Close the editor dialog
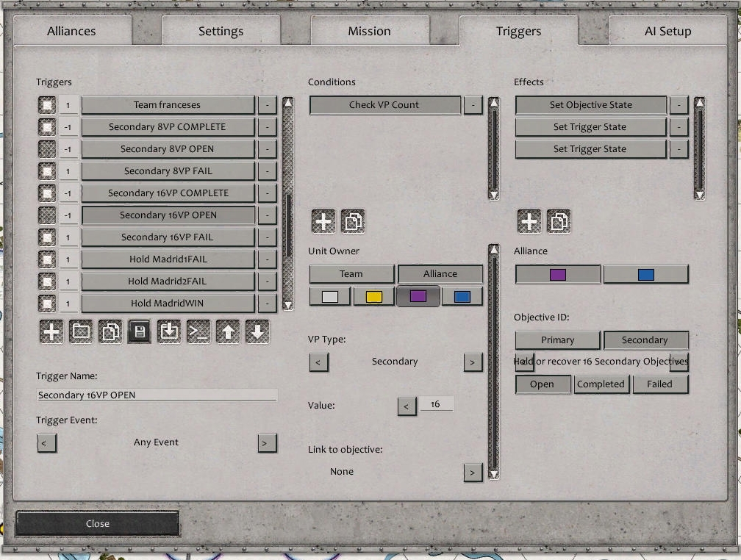The width and height of the screenshot is (741, 560). (x=97, y=523)
